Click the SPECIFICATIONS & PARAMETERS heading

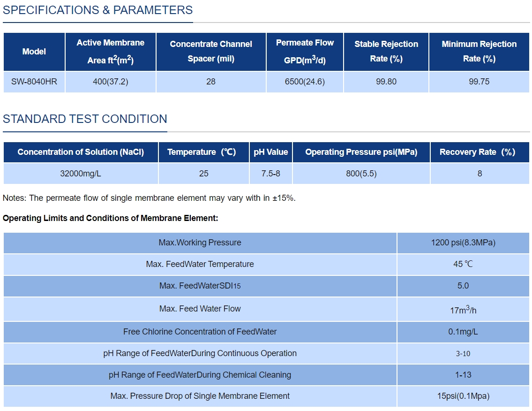[x=97, y=10]
